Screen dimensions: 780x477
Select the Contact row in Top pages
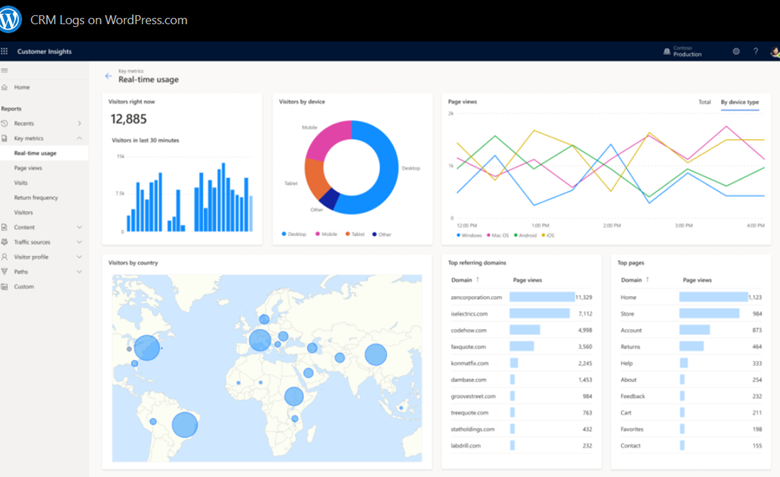coord(691,445)
